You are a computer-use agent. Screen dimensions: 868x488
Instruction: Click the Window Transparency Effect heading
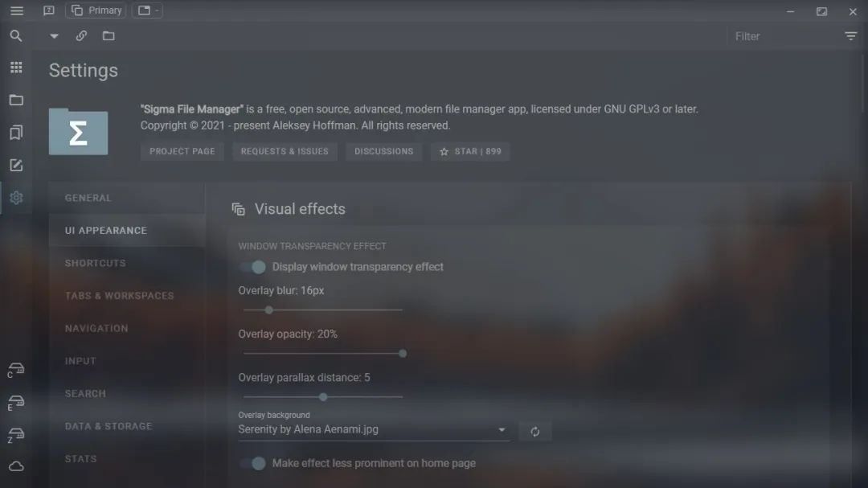(312, 246)
